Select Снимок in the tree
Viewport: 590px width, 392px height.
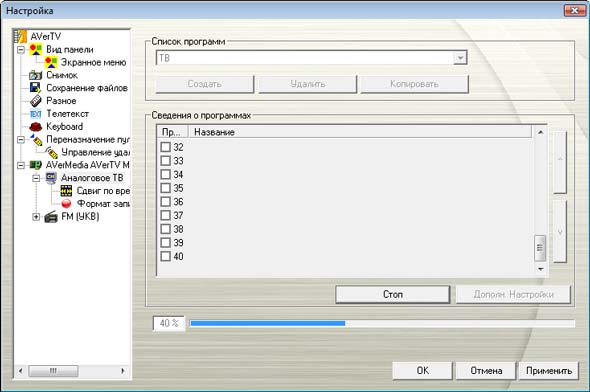point(62,75)
